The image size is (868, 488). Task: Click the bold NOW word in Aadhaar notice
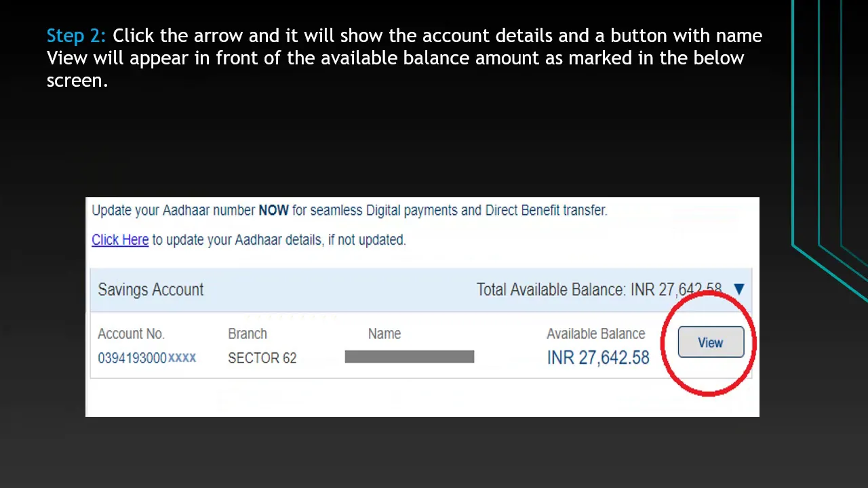click(273, 211)
